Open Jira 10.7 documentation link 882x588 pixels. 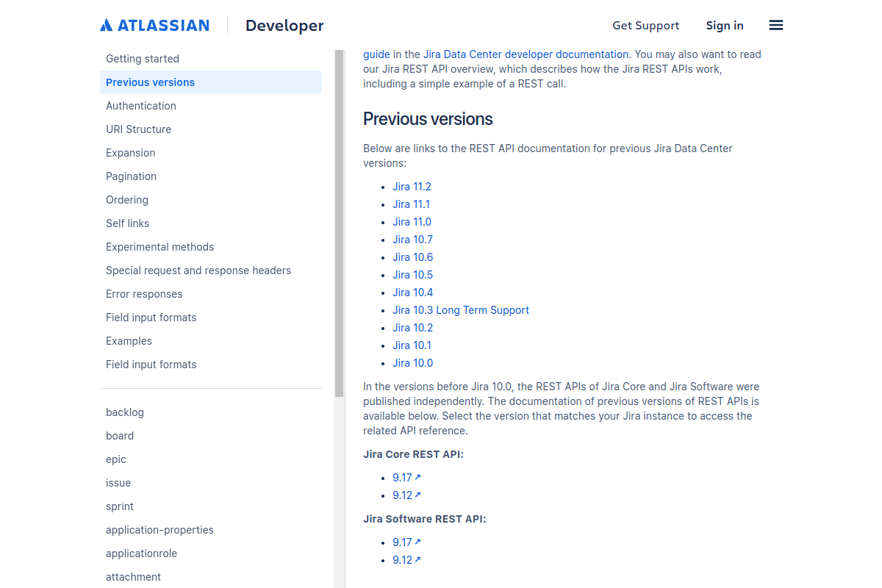pyautogui.click(x=412, y=240)
